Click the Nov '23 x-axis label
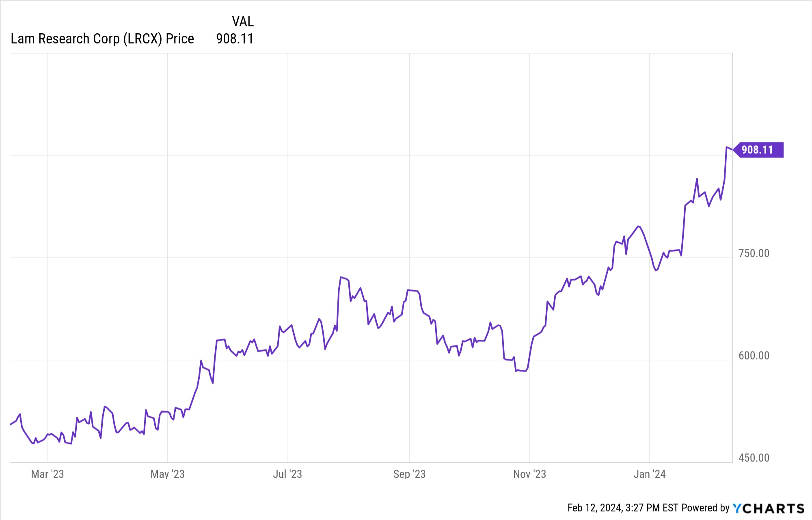Image resolution: width=812 pixels, height=520 pixels. click(x=529, y=474)
